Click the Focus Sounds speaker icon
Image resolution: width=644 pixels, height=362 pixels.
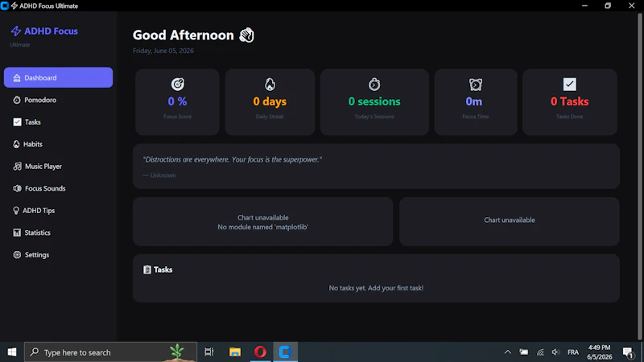coord(17,188)
